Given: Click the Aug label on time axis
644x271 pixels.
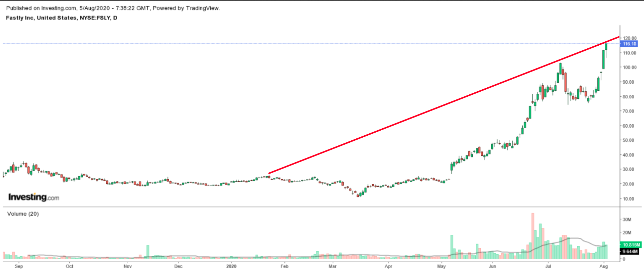Looking at the screenshot, I should pos(604,266).
